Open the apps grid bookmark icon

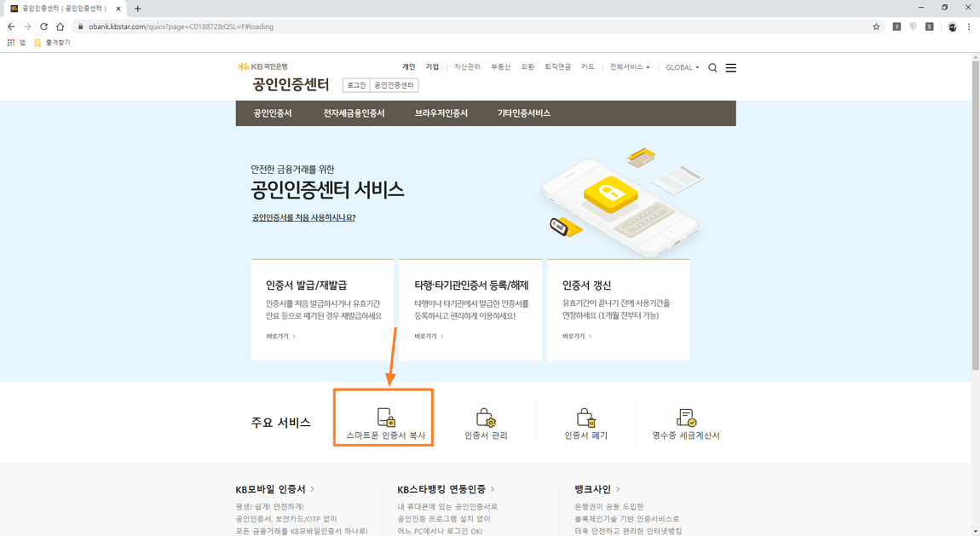tap(10, 43)
